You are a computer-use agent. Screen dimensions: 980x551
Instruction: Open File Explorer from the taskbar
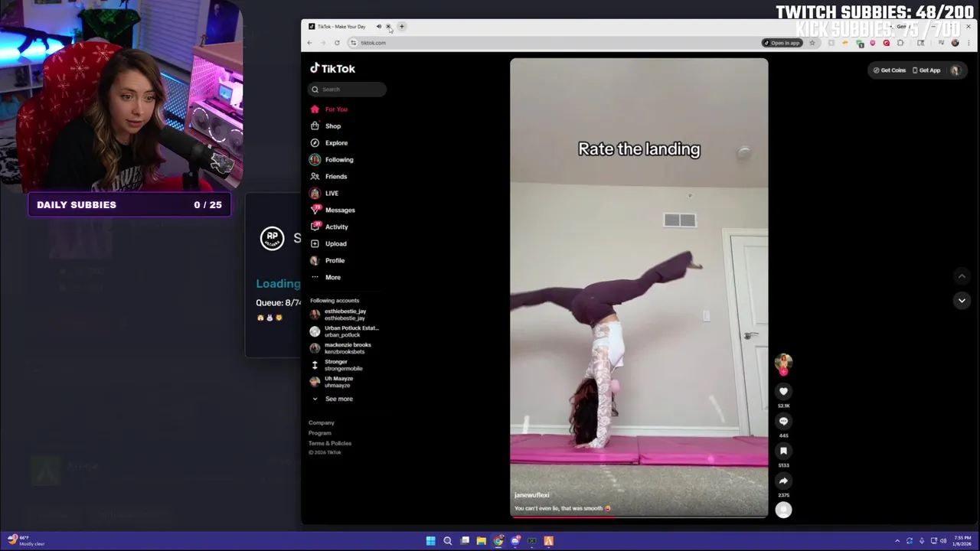click(481, 541)
